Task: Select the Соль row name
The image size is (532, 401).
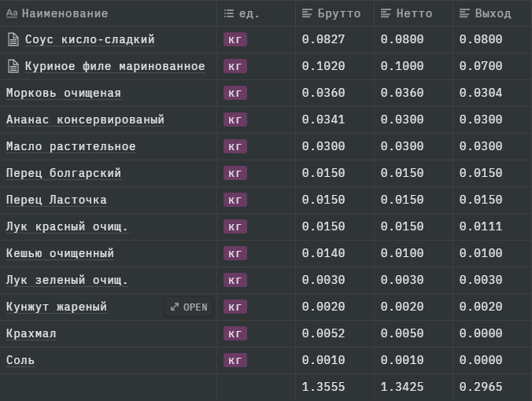Action: tap(20, 361)
